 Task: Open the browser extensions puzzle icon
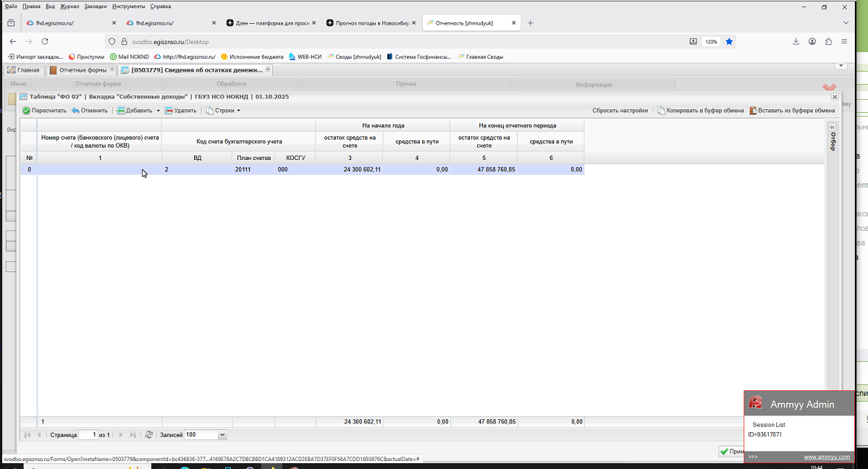click(x=828, y=41)
